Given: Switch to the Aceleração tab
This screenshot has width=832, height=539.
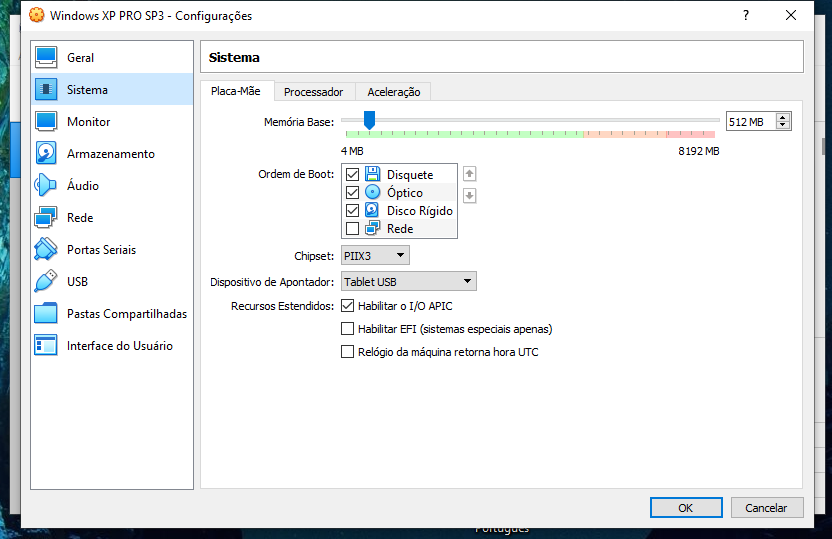Looking at the screenshot, I should 394,92.
